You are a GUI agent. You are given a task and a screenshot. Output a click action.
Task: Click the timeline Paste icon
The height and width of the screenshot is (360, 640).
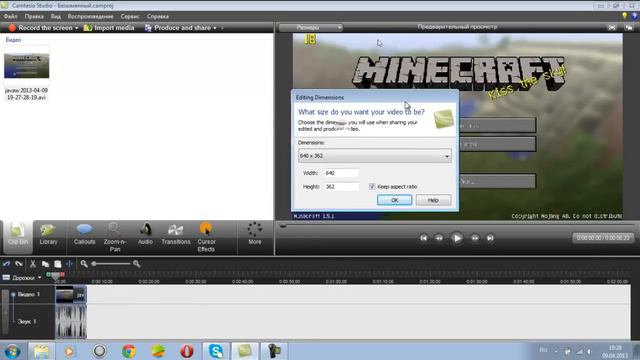[58, 264]
